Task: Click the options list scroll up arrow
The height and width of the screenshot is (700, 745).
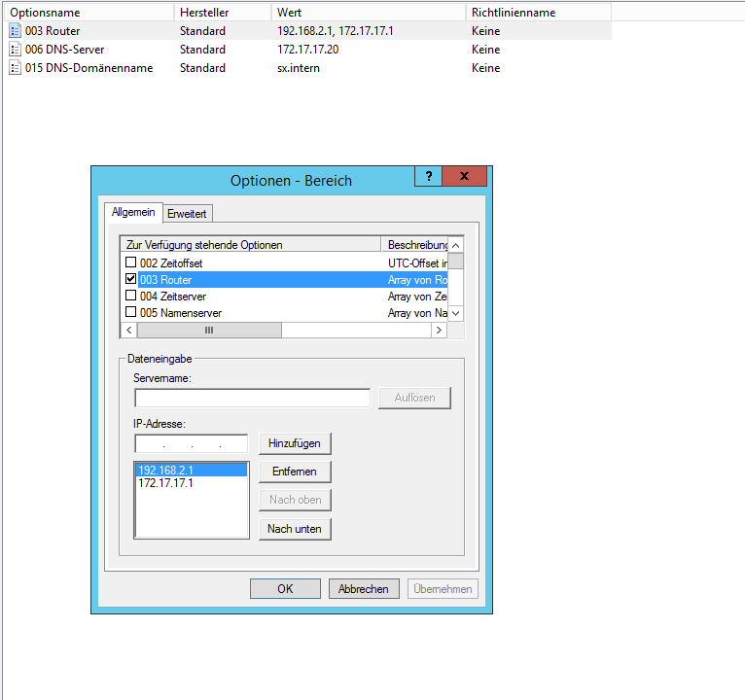Action: pos(455,245)
